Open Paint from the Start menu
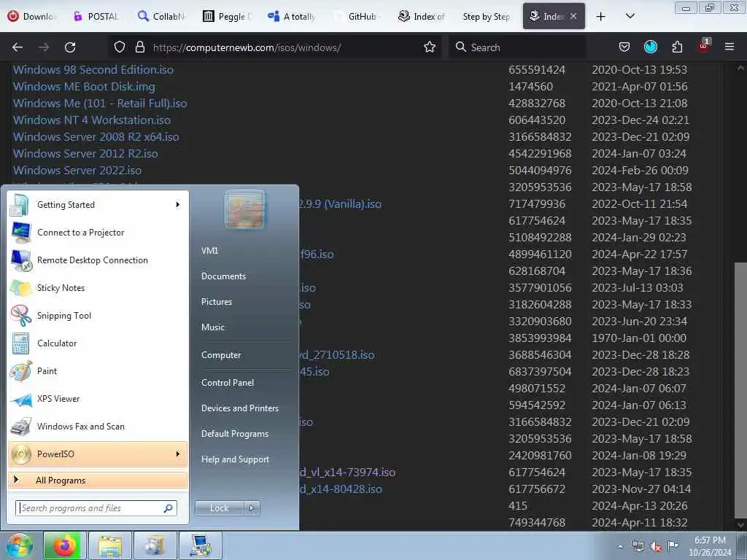Viewport: 747px width, 560px height. coord(98,371)
